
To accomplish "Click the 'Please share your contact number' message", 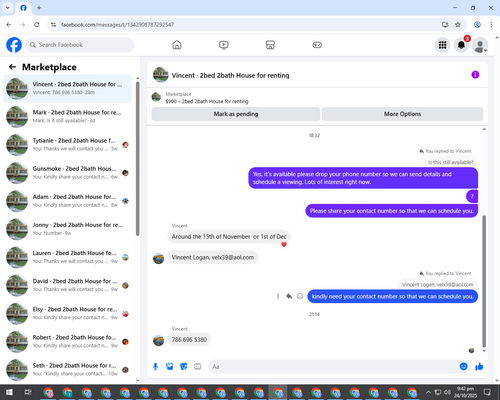I will [x=392, y=211].
